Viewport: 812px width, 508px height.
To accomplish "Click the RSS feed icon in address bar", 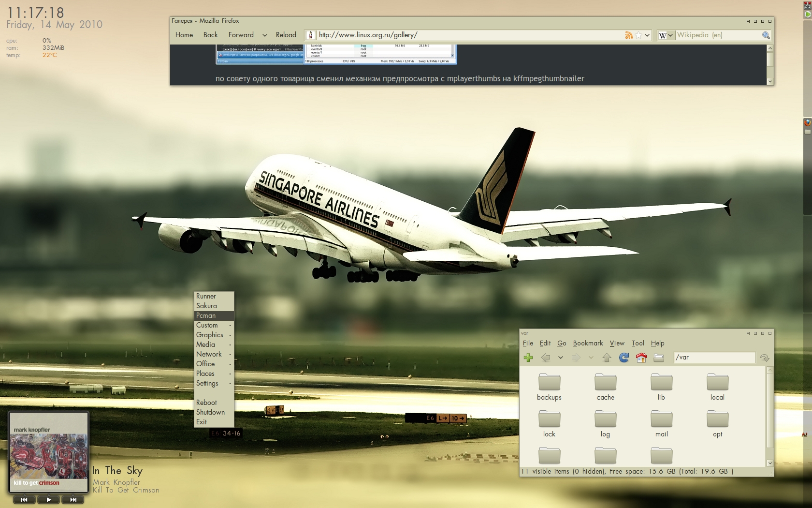I will [629, 35].
